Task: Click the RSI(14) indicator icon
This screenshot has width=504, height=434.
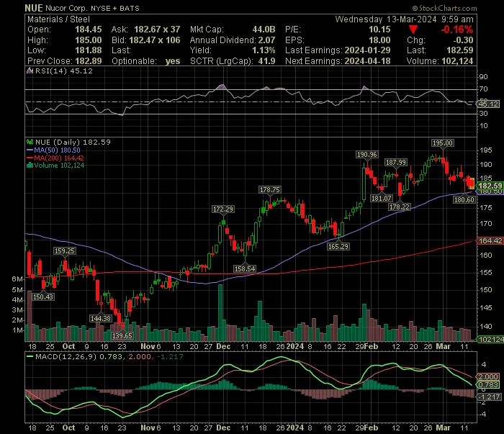Action: (x=30, y=71)
